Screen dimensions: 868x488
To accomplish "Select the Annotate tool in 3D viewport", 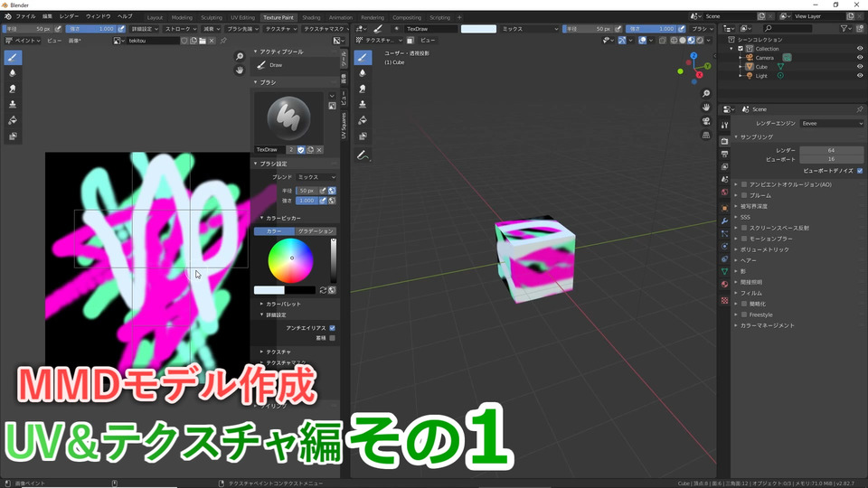I will click(363, 156).
